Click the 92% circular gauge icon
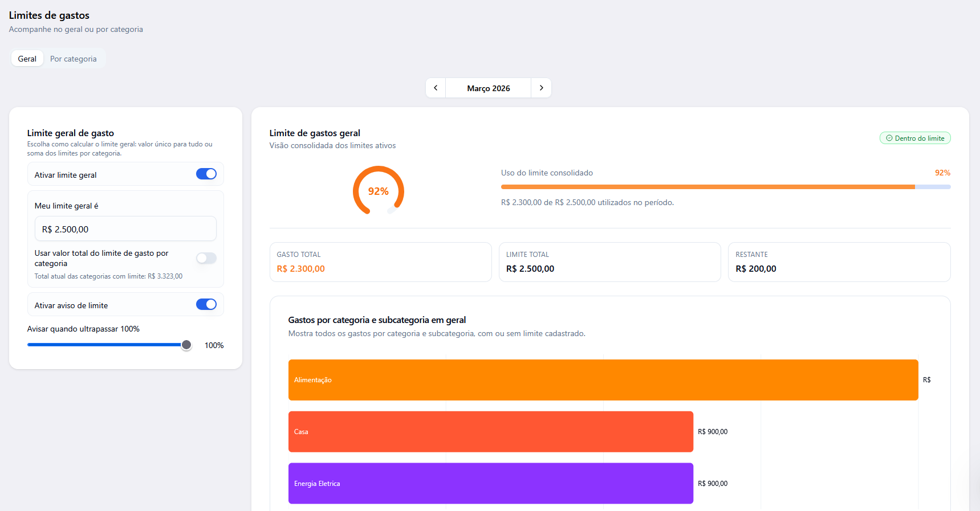This screenshot has height=511, width=980. 379,191
